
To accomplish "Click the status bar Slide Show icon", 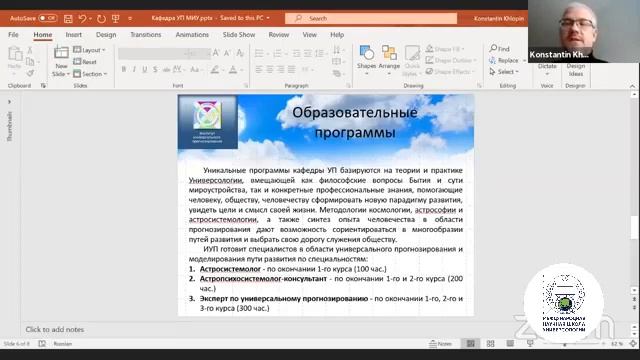I will tap(530, 344).
